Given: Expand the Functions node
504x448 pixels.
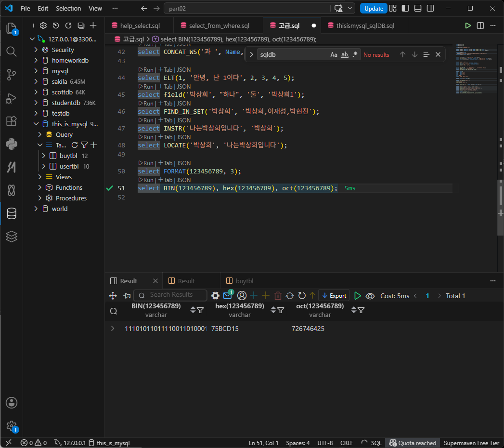Looking at the screenshot, I should point(40,187).
